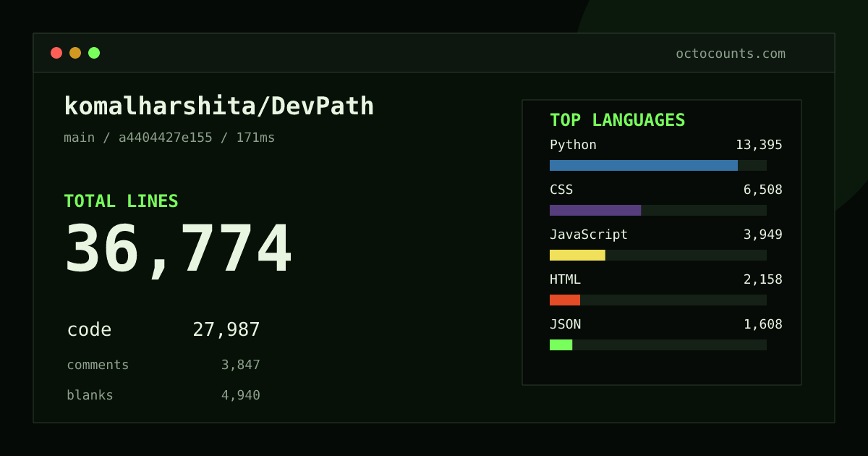Image resolution: width=868 pixels, height=456 pixels.
Task: Click the main / a4404427e155 / 171ms line
Action: pos(169,138)
